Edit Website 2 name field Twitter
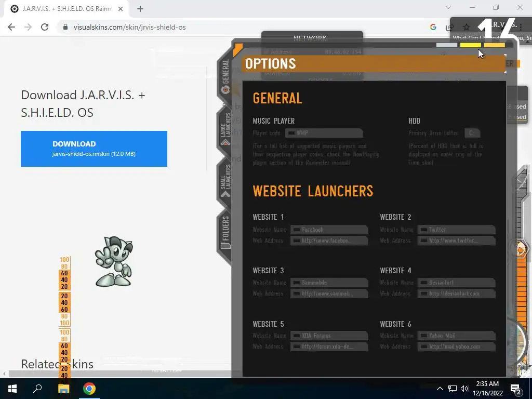Viewport: 532px width, 399px height. (x=456, y=230)
